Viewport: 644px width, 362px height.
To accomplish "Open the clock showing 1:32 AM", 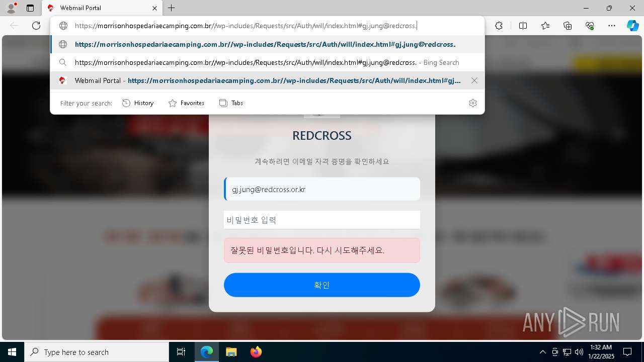I will (x=601, y=352).
